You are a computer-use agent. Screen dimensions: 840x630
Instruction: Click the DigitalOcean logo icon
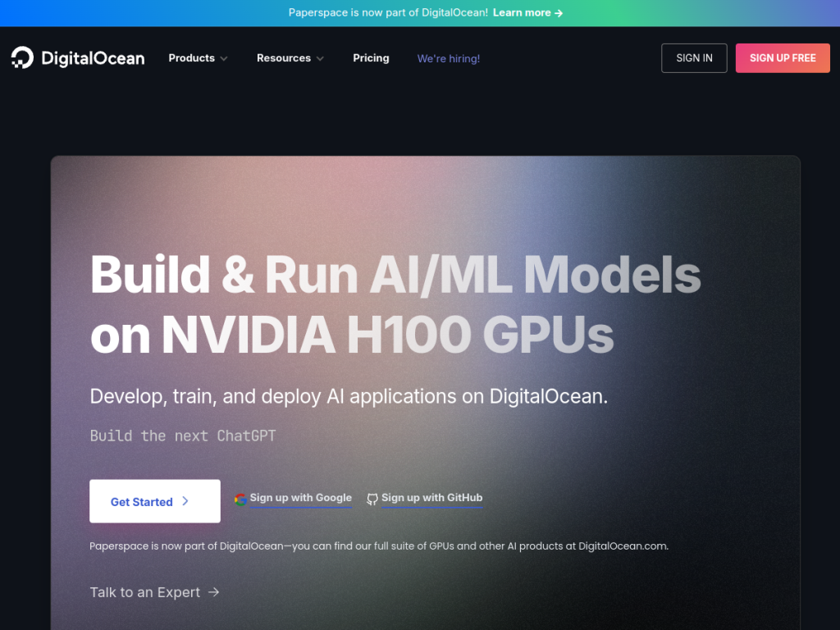pyautogui.click(x=22, y=58)
